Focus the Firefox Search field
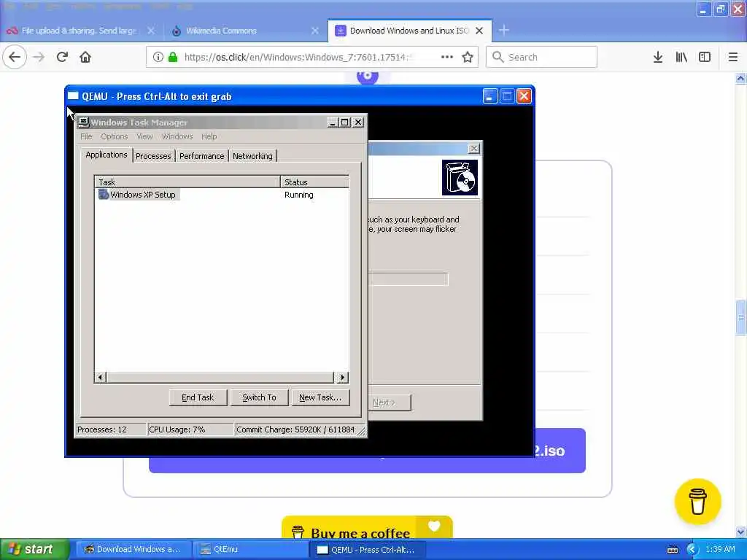This screenshot has height=560, width=747. pyautogui.click(x=542, y=57)
